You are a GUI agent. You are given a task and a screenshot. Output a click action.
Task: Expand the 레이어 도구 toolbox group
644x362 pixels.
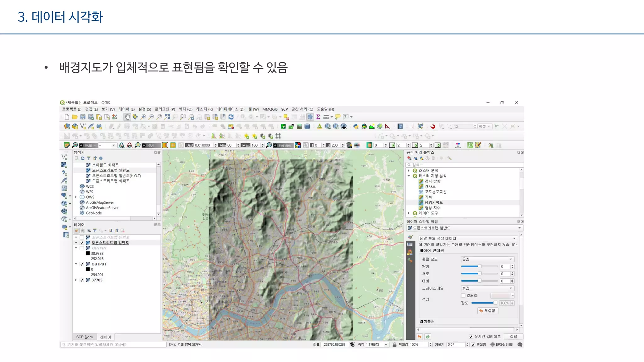409,213
